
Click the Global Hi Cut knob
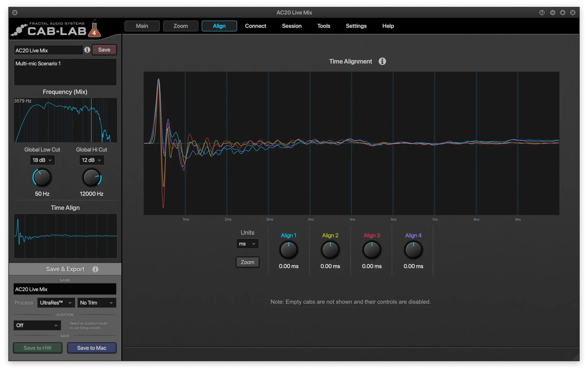pos(92,177)
